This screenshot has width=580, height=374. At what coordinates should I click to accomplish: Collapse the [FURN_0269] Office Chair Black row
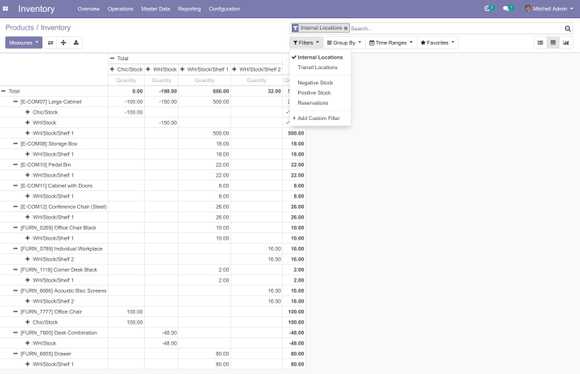click(x=55, y=228)
